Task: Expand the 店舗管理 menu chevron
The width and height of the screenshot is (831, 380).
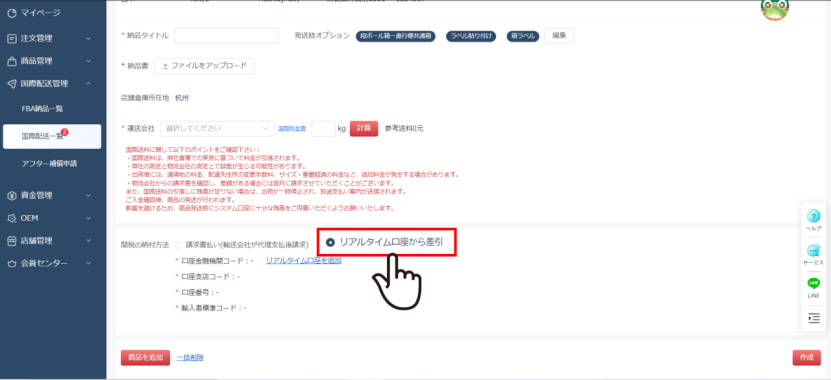Action: (88, 241)
